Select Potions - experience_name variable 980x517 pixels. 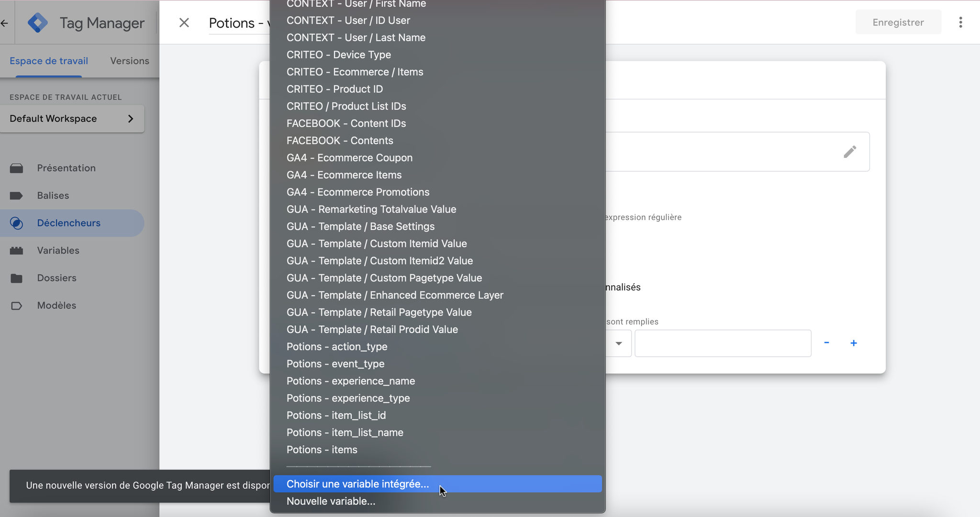(x=438, y=381)
